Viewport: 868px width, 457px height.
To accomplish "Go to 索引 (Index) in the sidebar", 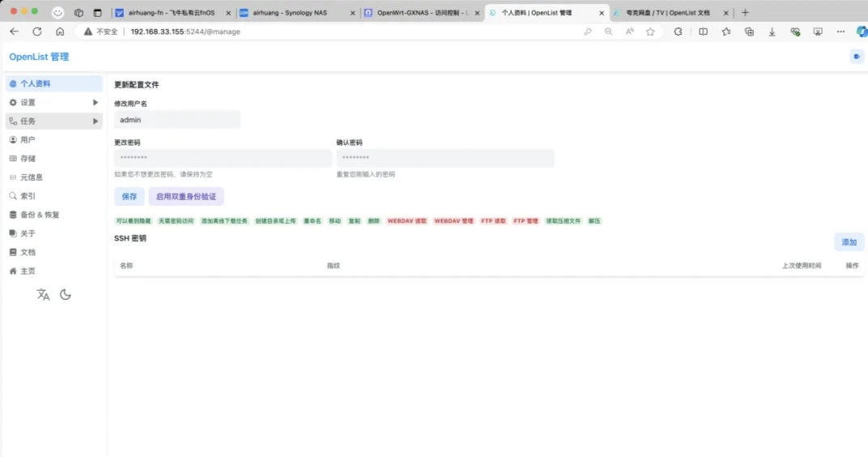I will pyautogui.click(x=28, y=196).
